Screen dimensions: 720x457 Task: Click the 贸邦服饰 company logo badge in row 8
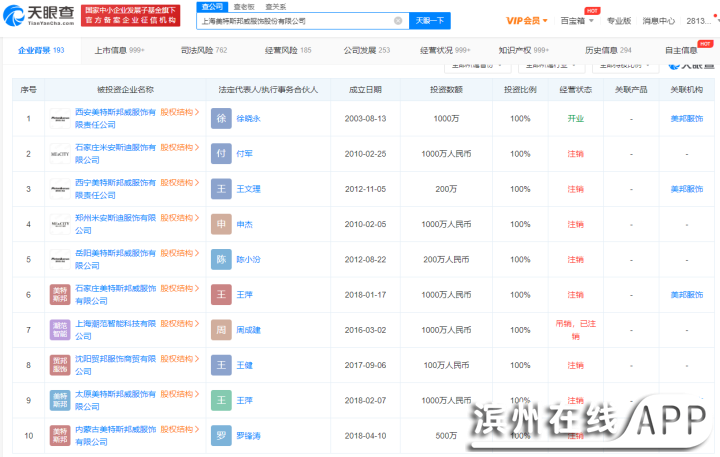60,366
